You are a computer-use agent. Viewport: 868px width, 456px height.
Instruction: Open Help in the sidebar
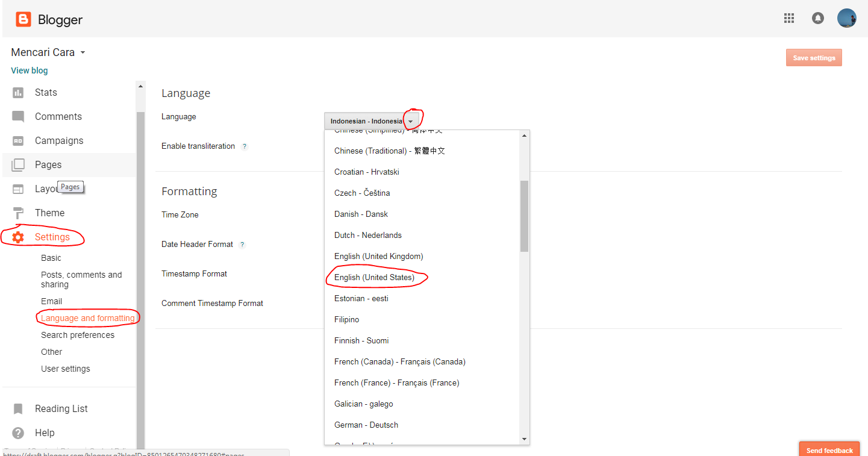(x=45, y=433)
